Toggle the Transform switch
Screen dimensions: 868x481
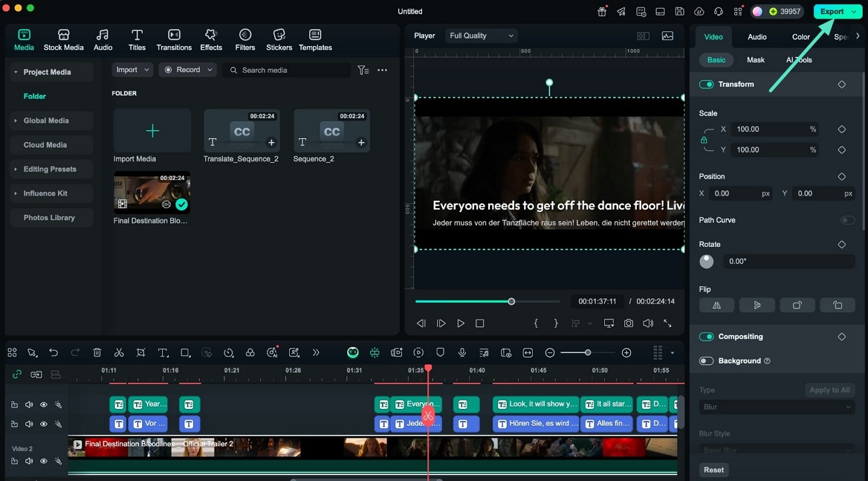pos(706,84)
